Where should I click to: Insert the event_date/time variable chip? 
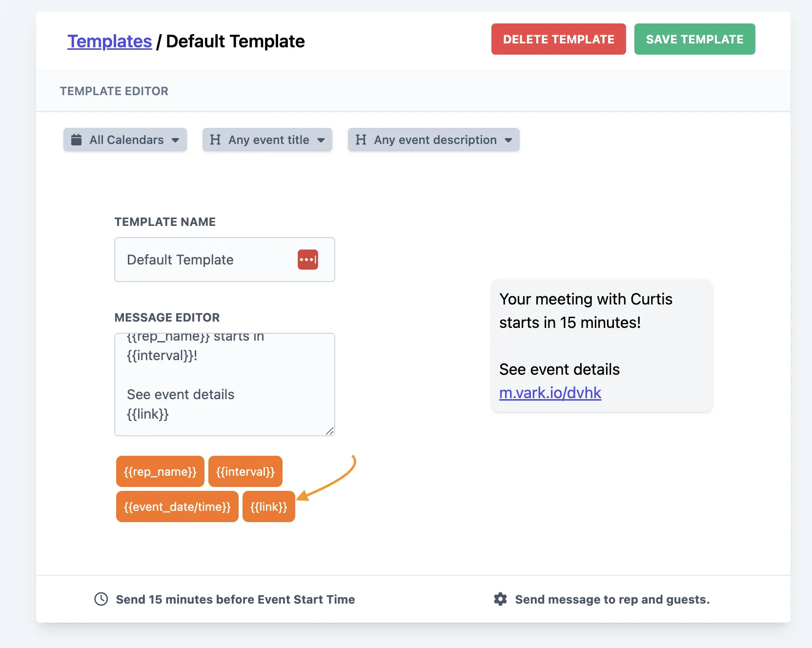[x=177, y=506]
